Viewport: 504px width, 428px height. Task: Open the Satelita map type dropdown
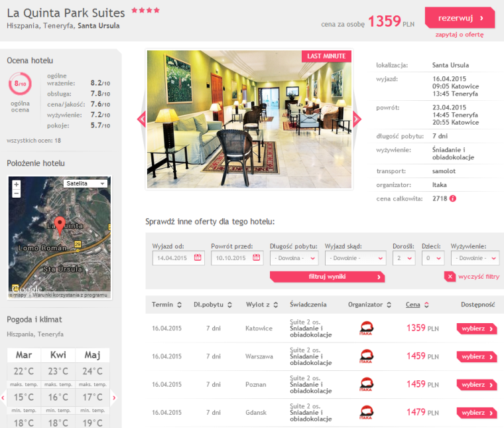coord(86,184)
